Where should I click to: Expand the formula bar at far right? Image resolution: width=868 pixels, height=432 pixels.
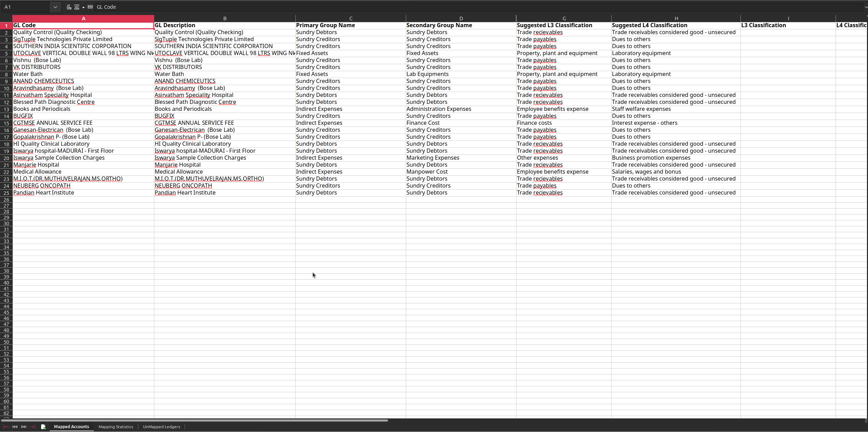(866, 7)
